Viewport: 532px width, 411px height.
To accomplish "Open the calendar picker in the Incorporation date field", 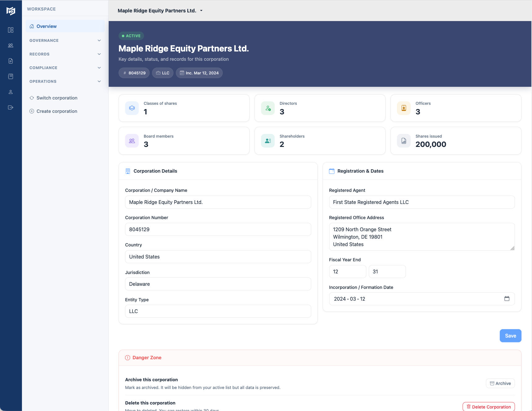I will point(507,298).
